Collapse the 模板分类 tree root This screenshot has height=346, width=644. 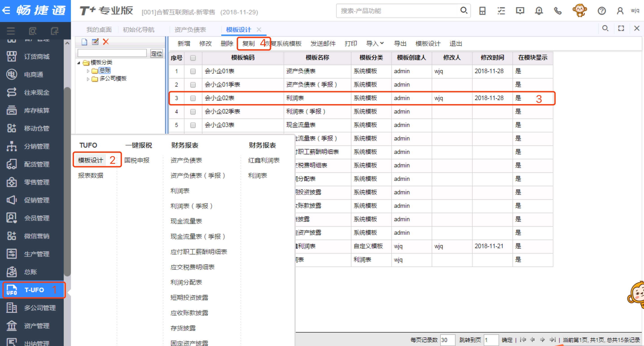coord(79,63)
